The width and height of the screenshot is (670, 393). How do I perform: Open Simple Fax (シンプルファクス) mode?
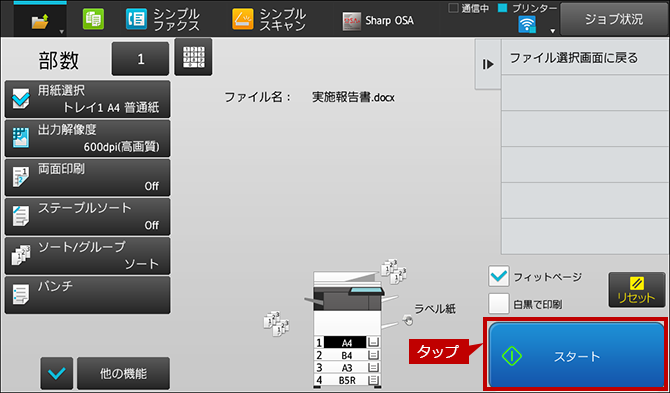(x=162, y=20)
